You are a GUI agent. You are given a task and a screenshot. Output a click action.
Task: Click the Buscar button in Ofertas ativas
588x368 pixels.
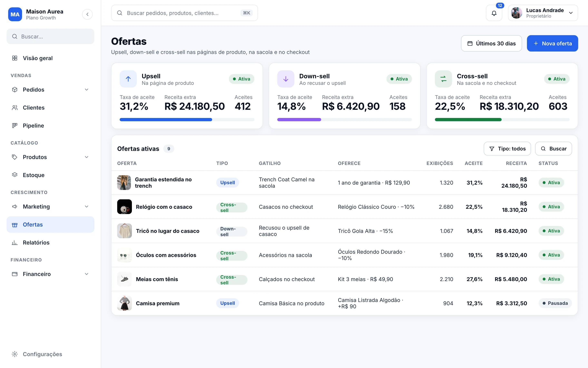click(553, 149)
